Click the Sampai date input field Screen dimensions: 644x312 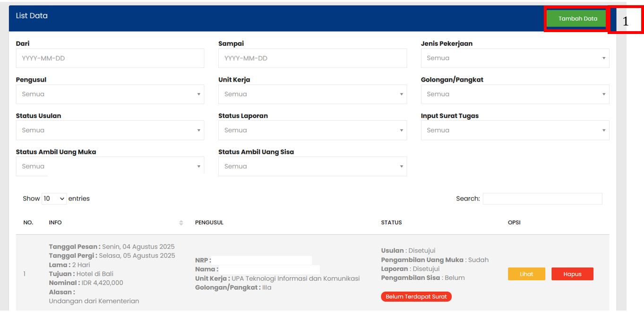pos(312,59)
